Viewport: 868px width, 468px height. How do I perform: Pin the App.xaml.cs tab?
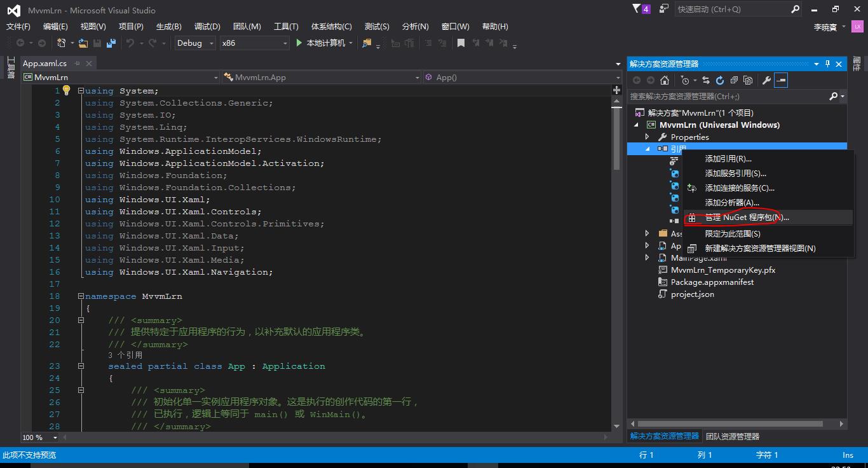point(78,63)
